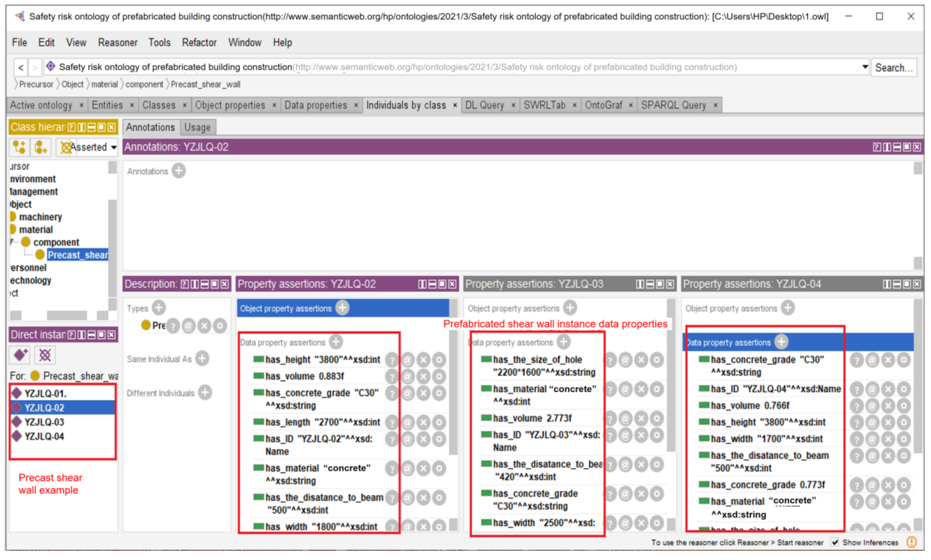The height and width of the screenshot is (560, 931).
Task: Click the add sibling class icon
Action: (x=41, y=147)
